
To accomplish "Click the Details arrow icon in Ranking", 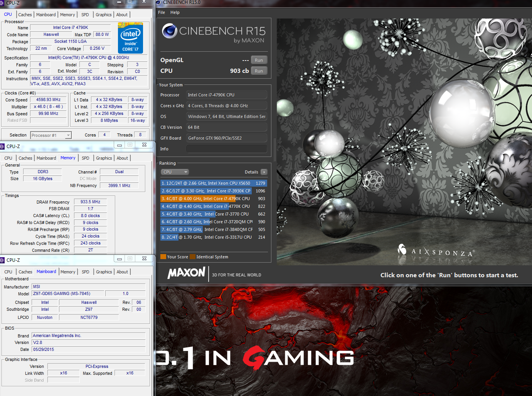I will [264, 172].
